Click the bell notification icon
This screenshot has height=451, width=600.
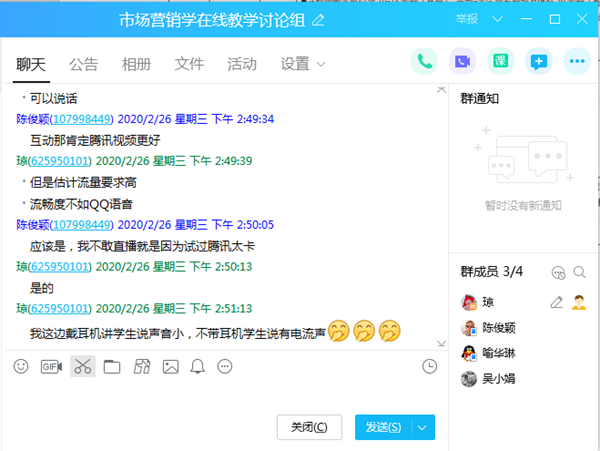197,366
